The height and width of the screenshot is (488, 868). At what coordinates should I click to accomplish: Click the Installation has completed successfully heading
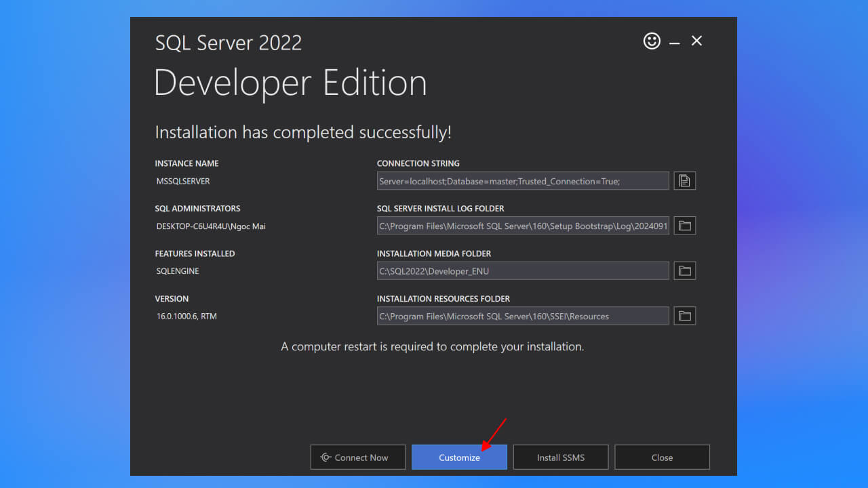[303, 132]
